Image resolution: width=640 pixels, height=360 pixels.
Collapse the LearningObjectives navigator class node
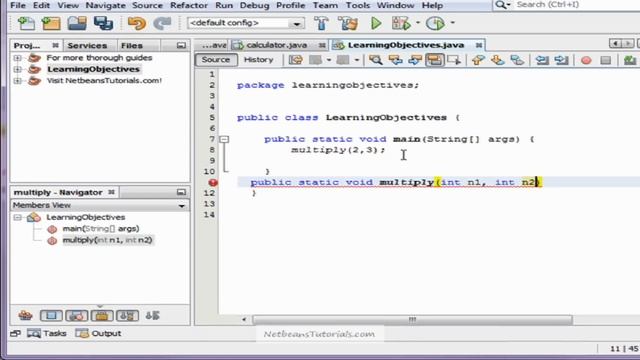[x=18, y=218]
